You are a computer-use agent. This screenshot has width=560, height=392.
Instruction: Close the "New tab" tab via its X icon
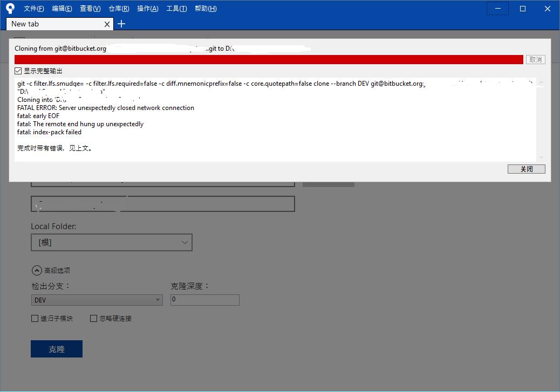coord(106,24)
